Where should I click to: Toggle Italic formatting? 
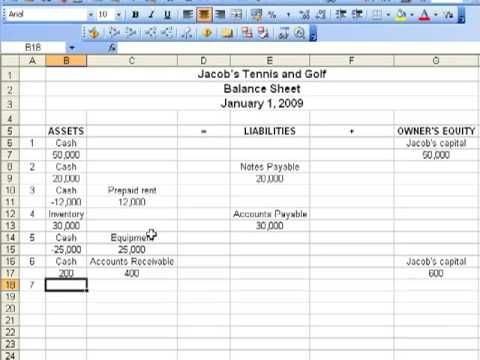coord(151,14)
